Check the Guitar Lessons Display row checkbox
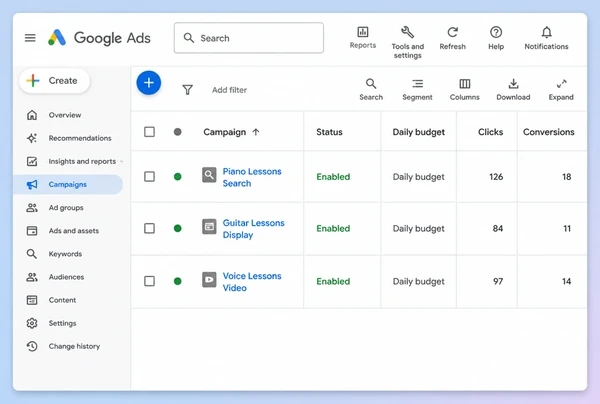The width and height of the screenshot is (600, 404). tap(149, 228)
